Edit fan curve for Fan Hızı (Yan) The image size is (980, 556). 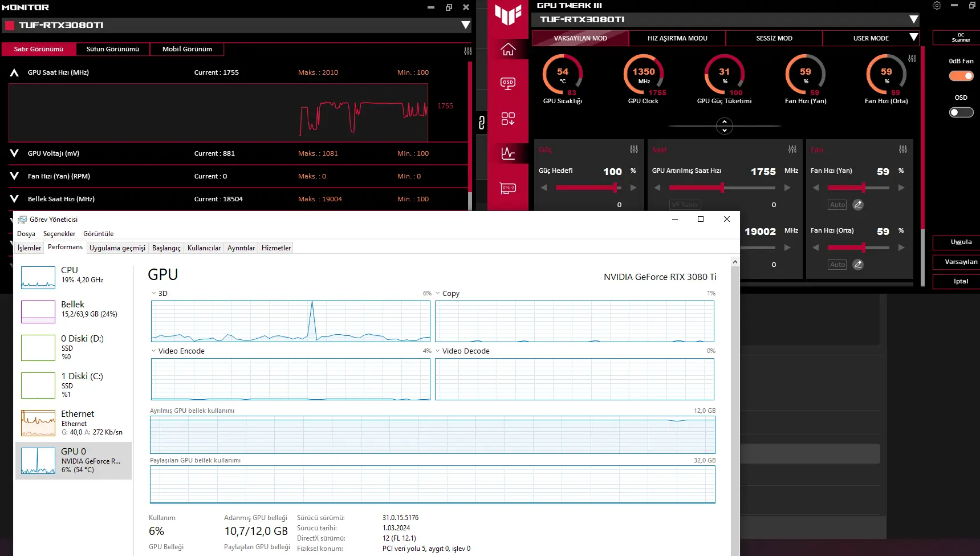pos(858,205)
